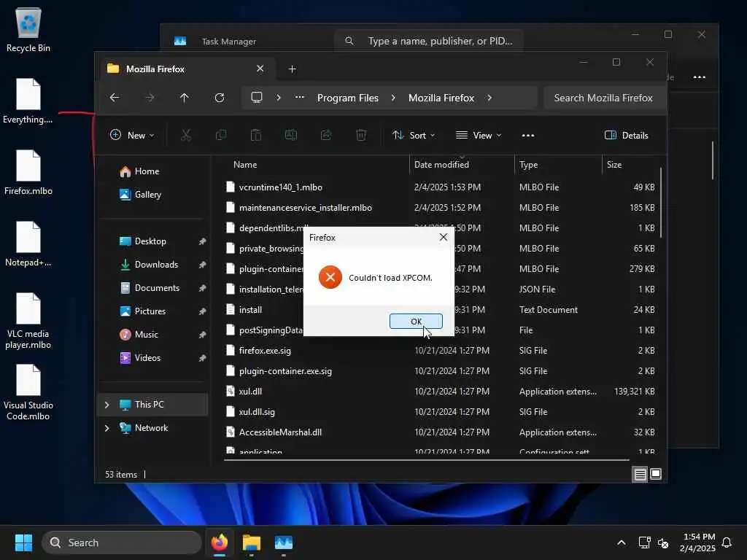Screen dimensions: 747x560
Task: Click Mozilla Firefox breadcrumb
Action: 441,98
